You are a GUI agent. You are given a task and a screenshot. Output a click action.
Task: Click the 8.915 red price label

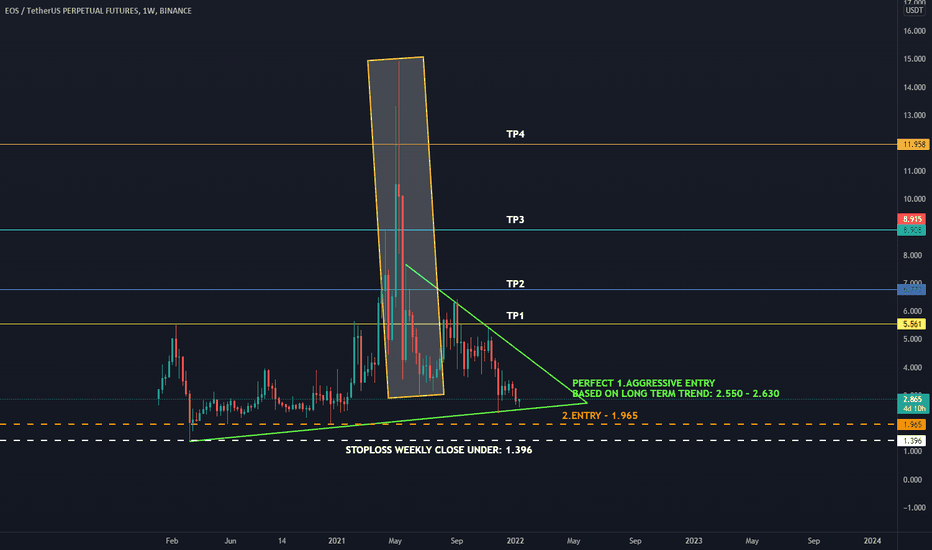tap(912, 219)
